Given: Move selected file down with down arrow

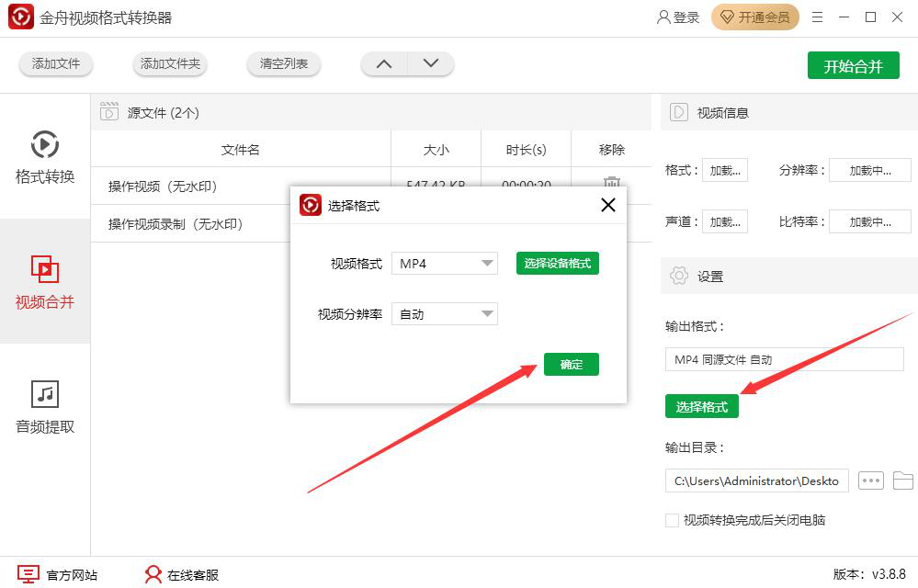Looking at the screenshot, I should click(x=431, y=63).
